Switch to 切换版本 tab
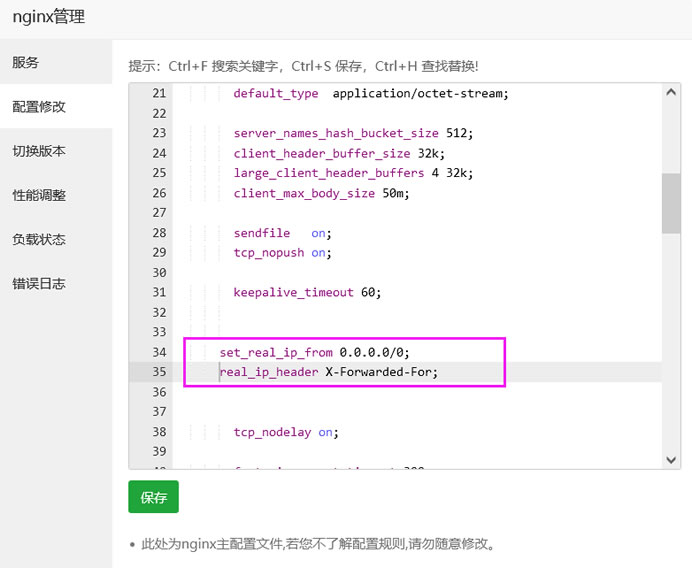 coord(39,151)
